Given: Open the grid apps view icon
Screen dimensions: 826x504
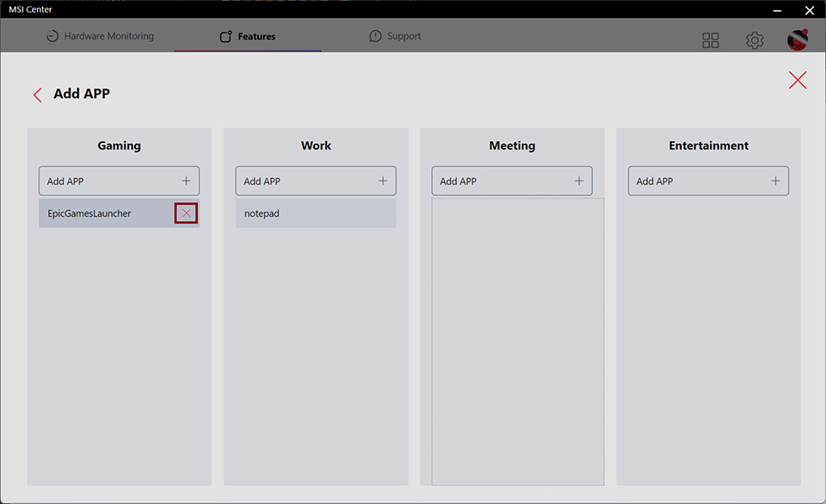Looking at the screenshot, I should pos(711,40).
